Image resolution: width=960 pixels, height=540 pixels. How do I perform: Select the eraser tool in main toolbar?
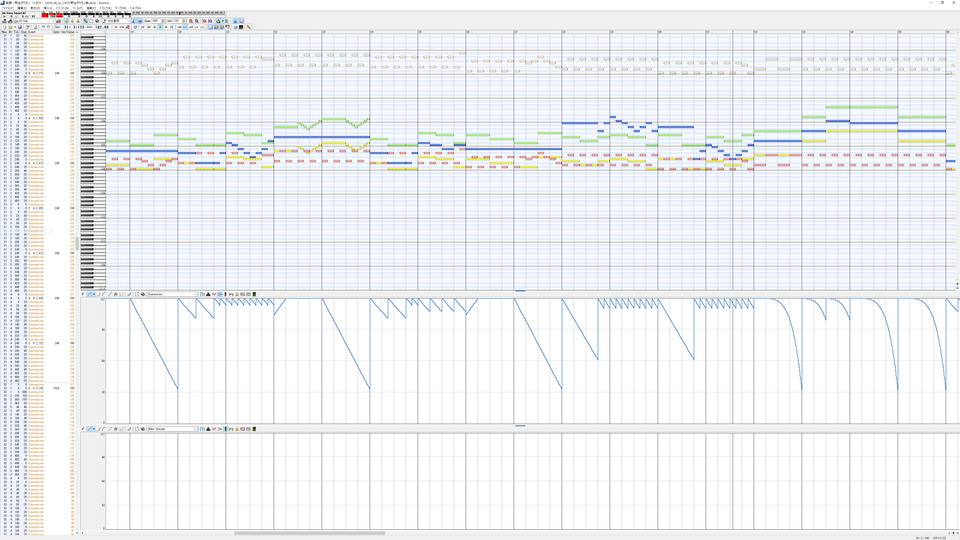97,21
